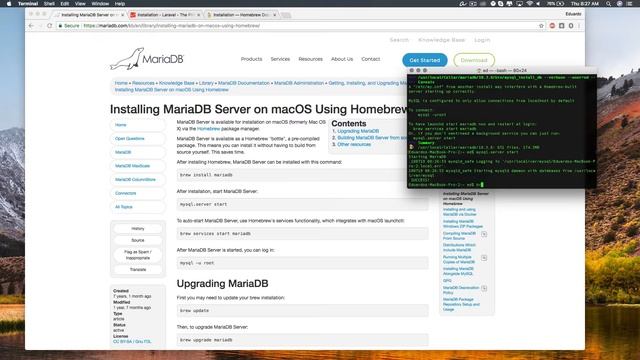Open the Window menu
Viewport: 640px width, 360px height.
[x=100, y=4]
